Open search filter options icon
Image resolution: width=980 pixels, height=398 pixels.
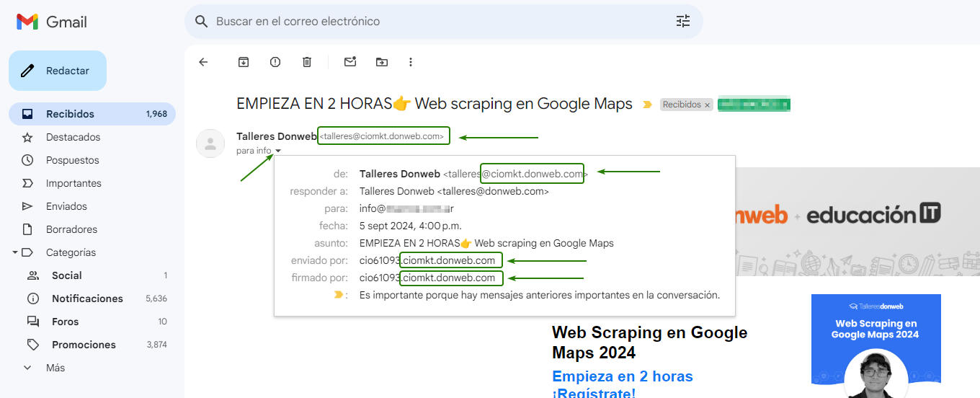pos(683,22)
